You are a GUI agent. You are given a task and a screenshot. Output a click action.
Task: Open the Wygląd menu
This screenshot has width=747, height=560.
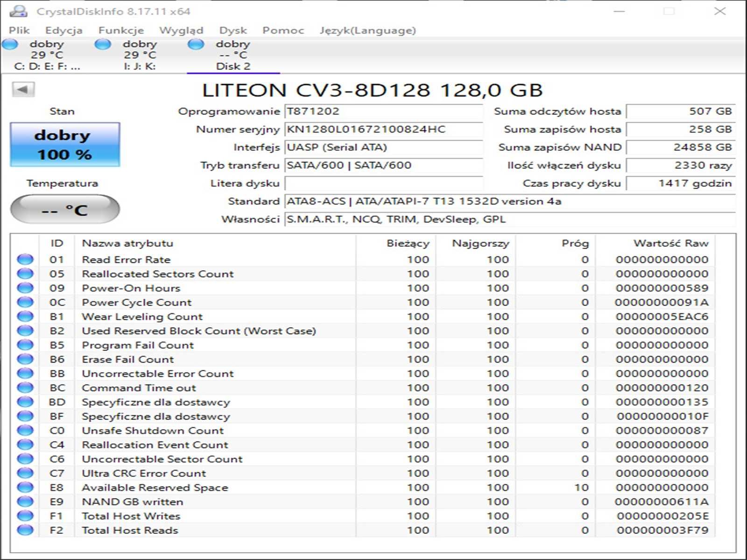click(181, 30)
